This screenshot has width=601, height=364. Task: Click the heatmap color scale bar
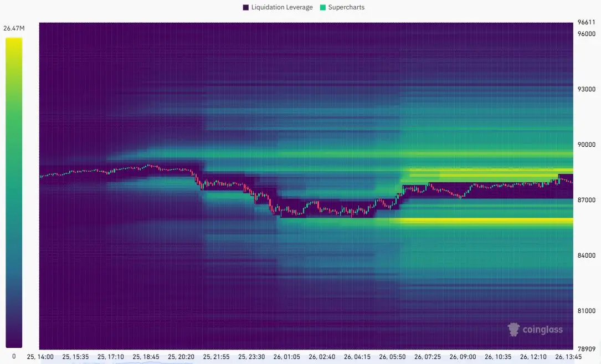[14, 193]
